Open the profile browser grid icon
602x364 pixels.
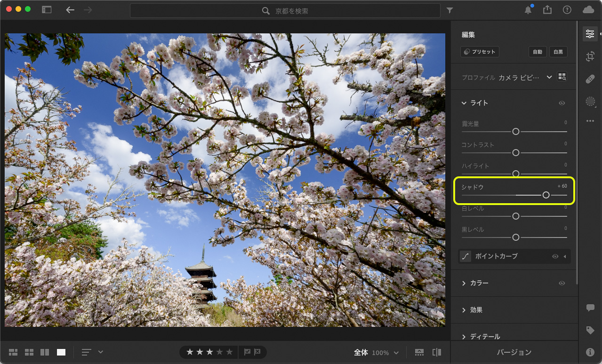pos(562,77)
